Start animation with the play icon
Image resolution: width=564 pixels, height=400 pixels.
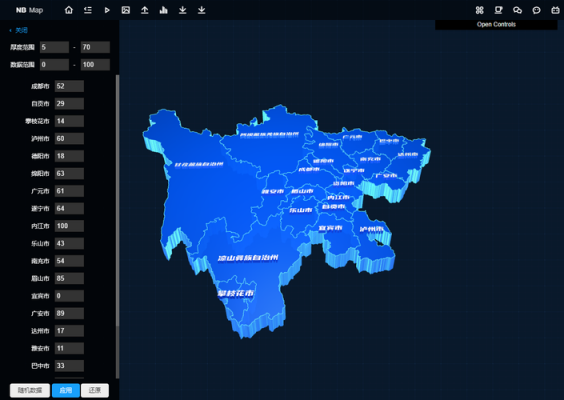coord(107,10)
